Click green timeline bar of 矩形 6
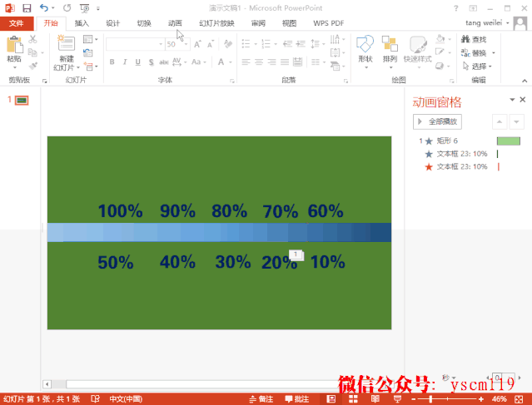Image resolution: width=532 pixels, height=405 pixels. (508, 141)
